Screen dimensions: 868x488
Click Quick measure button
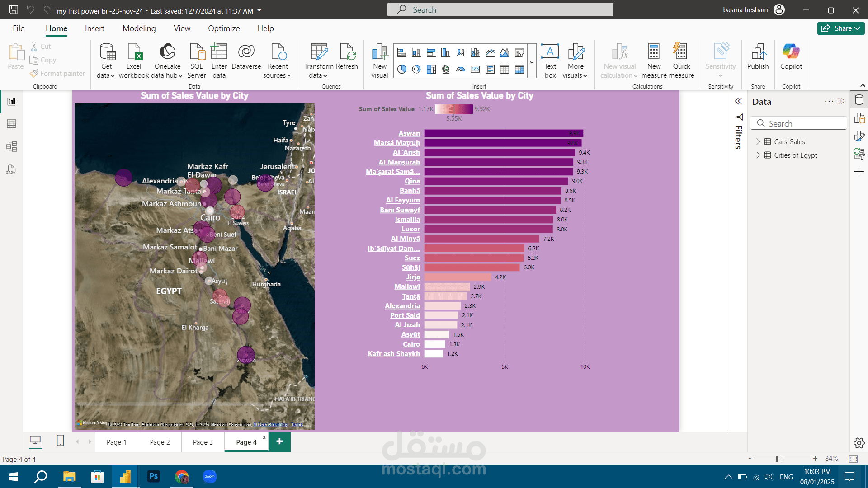pos(681,61)
